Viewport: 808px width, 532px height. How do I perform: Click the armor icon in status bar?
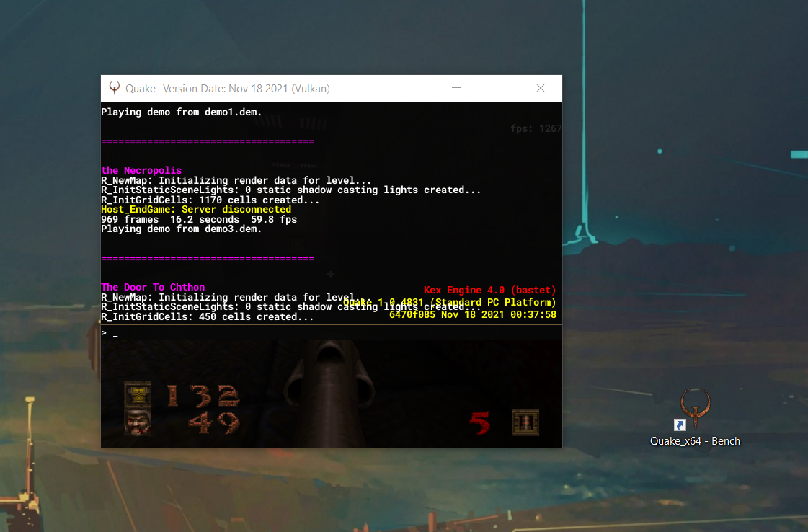pos(138,395)
